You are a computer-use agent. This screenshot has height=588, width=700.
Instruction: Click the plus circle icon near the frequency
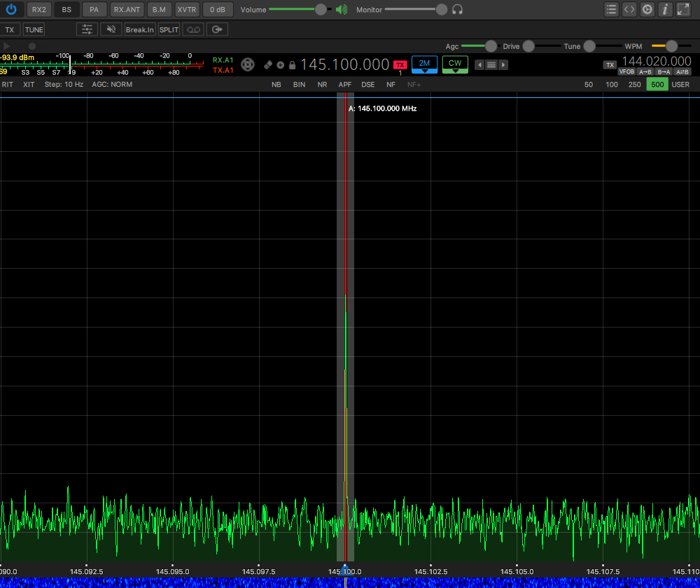point(281,65)
